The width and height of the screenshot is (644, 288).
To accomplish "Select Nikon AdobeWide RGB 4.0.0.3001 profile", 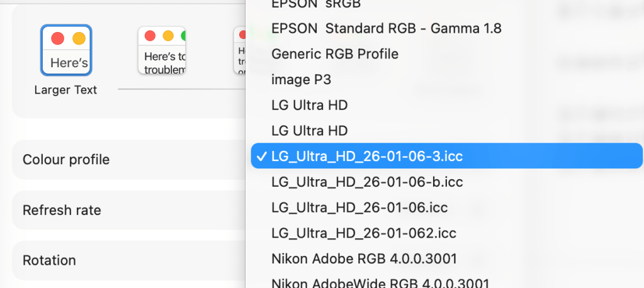I will (x=380, y=283).
